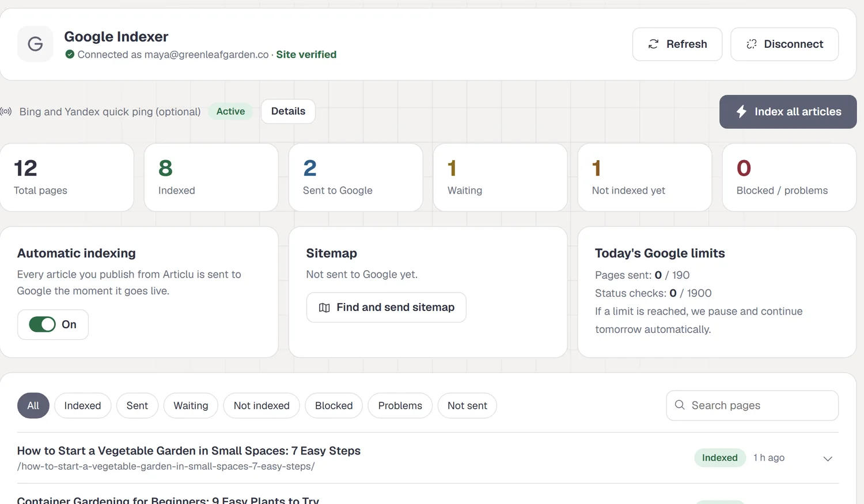The height and width of the screenshot is (504, 864).
Task: Click the connected email maya@greenleafgarden.co
Action: coord(206,54)
